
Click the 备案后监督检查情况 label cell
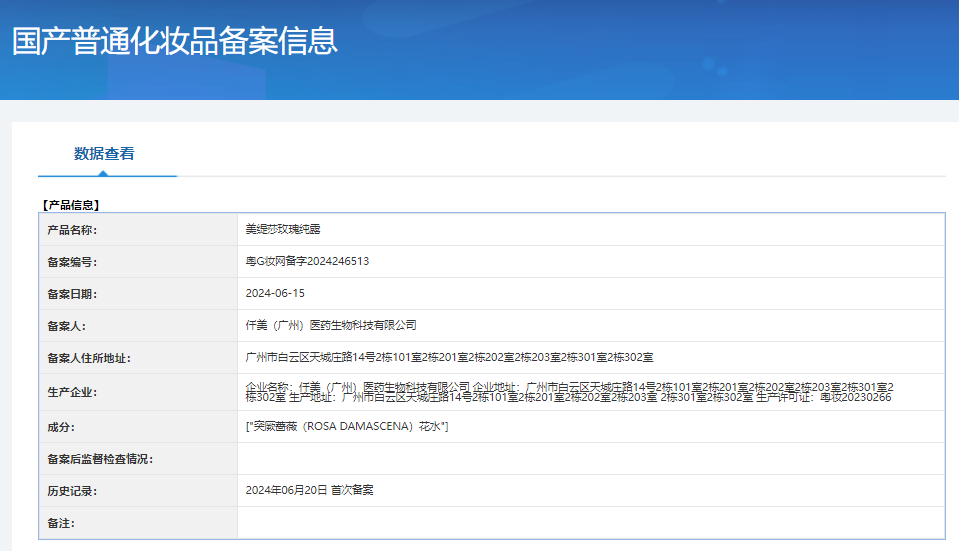click(138, 459)
